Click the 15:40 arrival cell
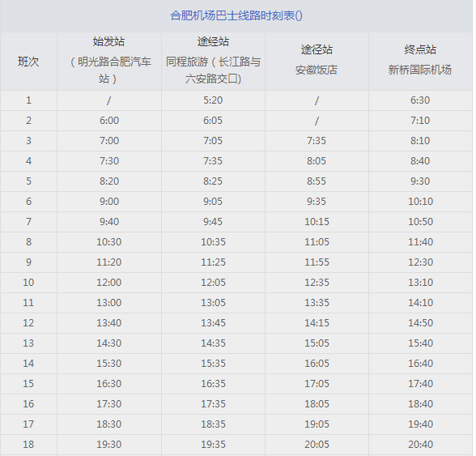Screen dimensions: 476x456 pos(420,343)
